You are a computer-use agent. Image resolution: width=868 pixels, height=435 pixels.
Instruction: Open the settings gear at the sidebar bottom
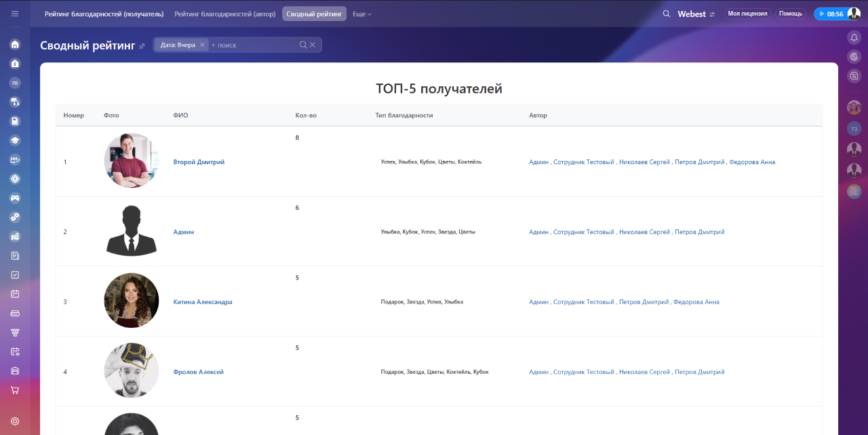click(x=14, y=421)
